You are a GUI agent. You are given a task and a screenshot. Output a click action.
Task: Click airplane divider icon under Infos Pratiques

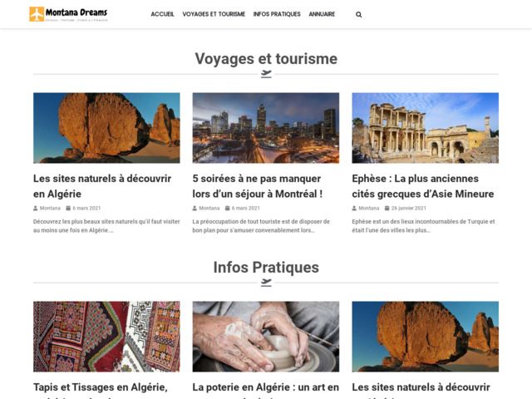tap(266, 283)
